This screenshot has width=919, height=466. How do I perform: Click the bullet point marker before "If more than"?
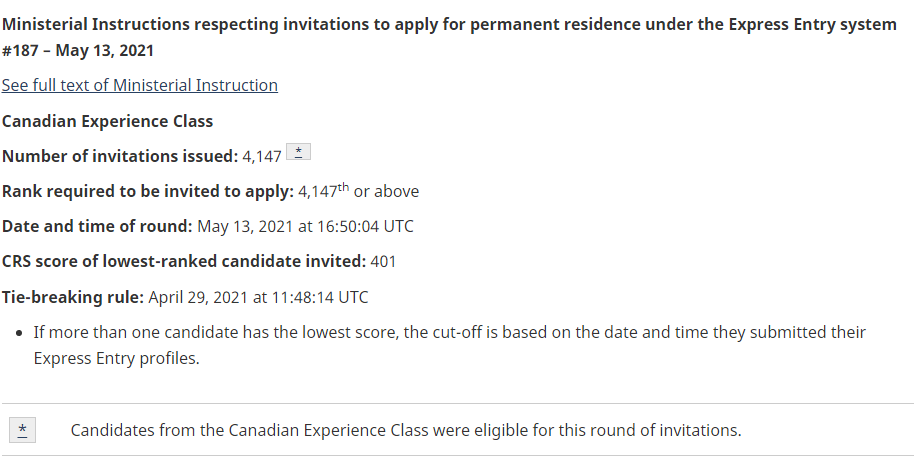coord(20,332)
